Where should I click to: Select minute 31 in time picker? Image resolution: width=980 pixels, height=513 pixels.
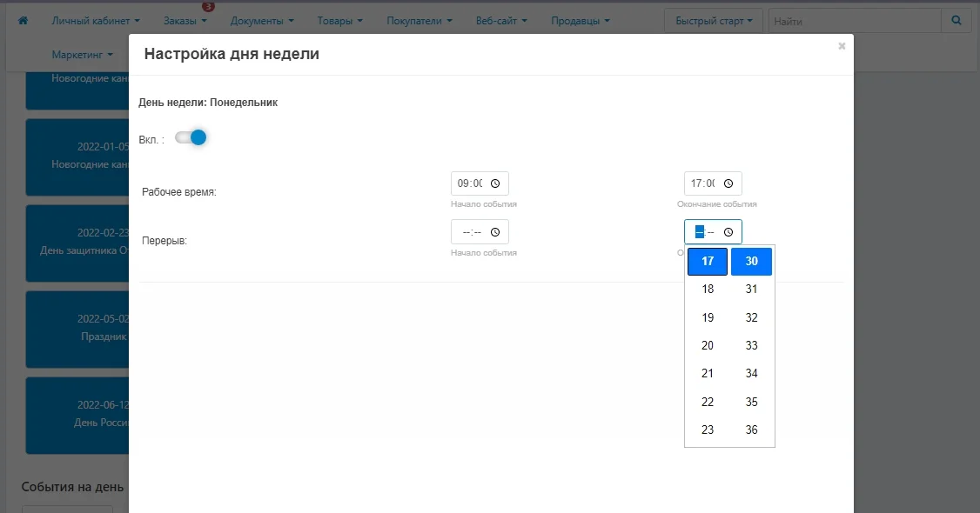coord(751,289)
